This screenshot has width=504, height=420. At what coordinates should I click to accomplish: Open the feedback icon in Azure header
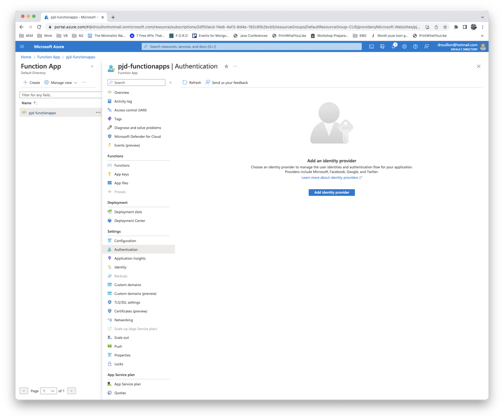(426, 46)
